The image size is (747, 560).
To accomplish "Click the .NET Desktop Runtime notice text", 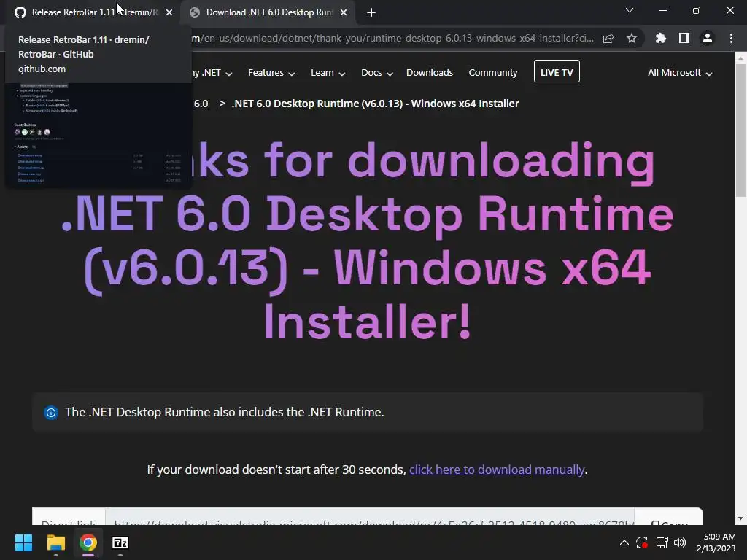I will pyautogui.click(x=225, y=413).
